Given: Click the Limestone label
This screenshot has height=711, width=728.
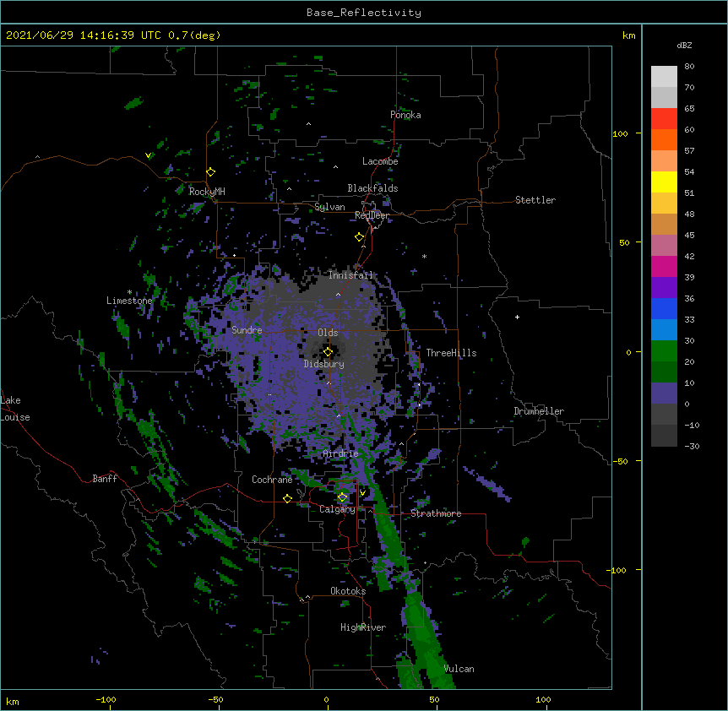Looking at the screenshot, I should 129,301.
